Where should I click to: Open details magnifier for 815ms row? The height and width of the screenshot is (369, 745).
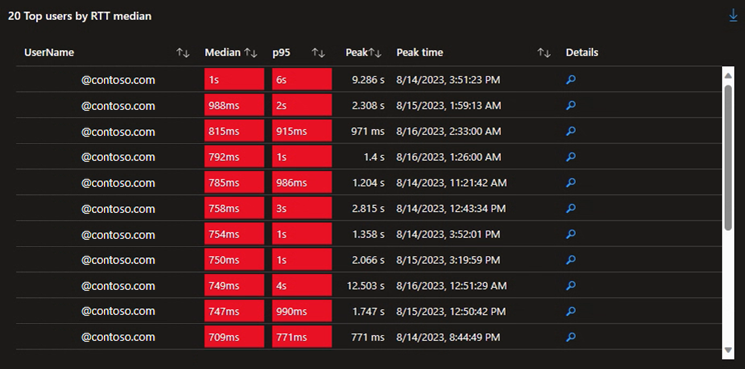pyautogui.click(x=571, y=131)
